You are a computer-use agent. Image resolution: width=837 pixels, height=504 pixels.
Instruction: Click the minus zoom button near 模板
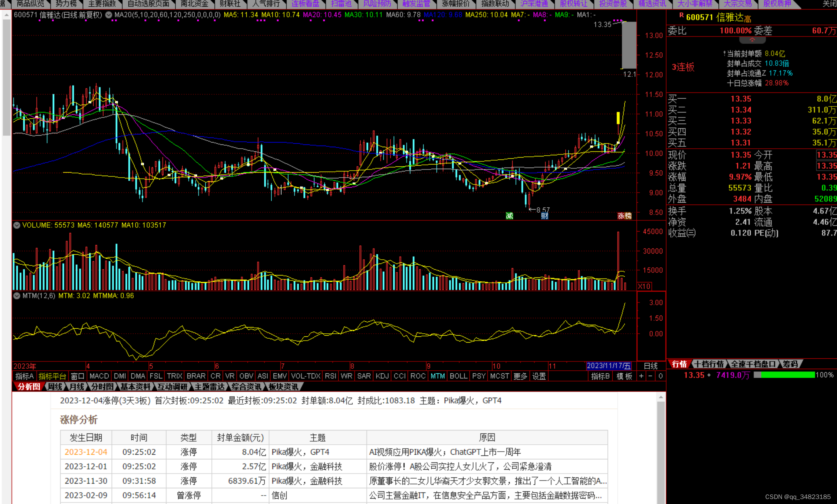tap(650, 376)
